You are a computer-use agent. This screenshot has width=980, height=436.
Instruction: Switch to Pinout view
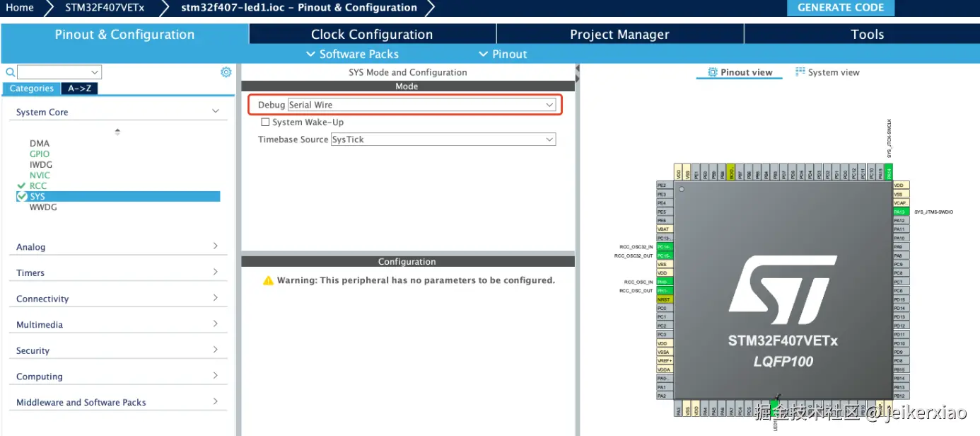tap(740, 72)
